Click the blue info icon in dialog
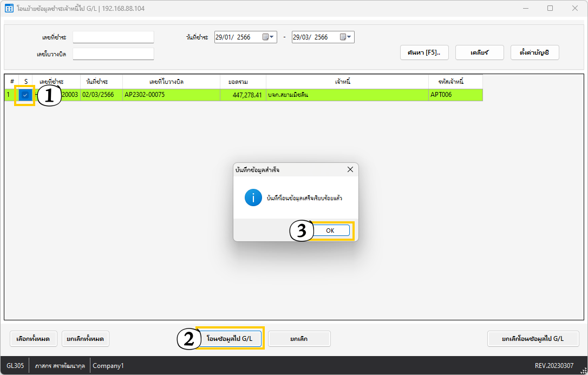588x375 pixels. pos(253,198)
